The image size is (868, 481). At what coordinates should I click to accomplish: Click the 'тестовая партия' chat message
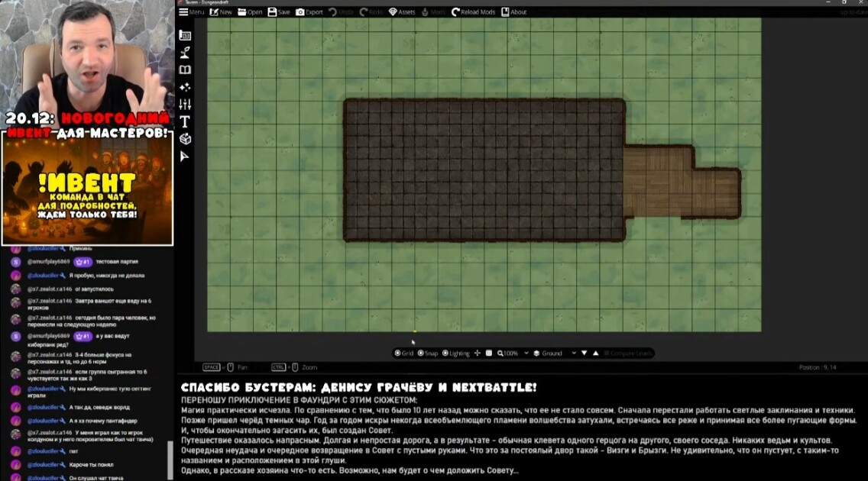[x=117, y=262]
